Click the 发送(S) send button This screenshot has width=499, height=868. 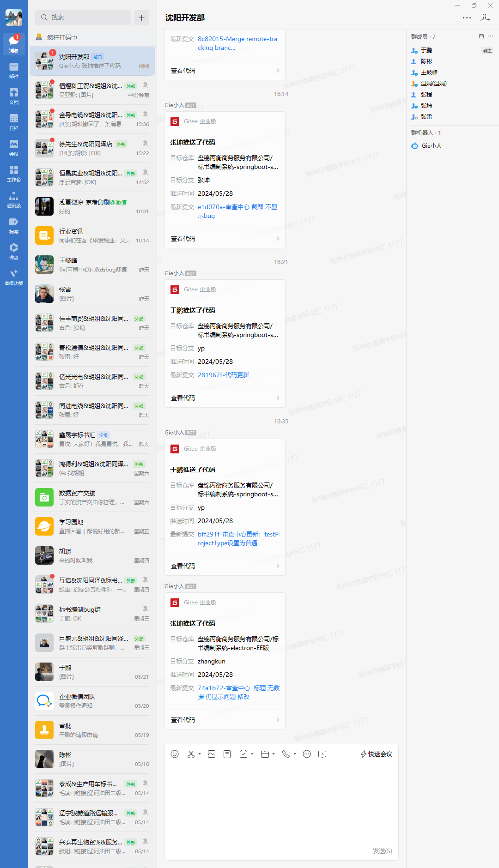pyautogui.click(x=383, y=851)
